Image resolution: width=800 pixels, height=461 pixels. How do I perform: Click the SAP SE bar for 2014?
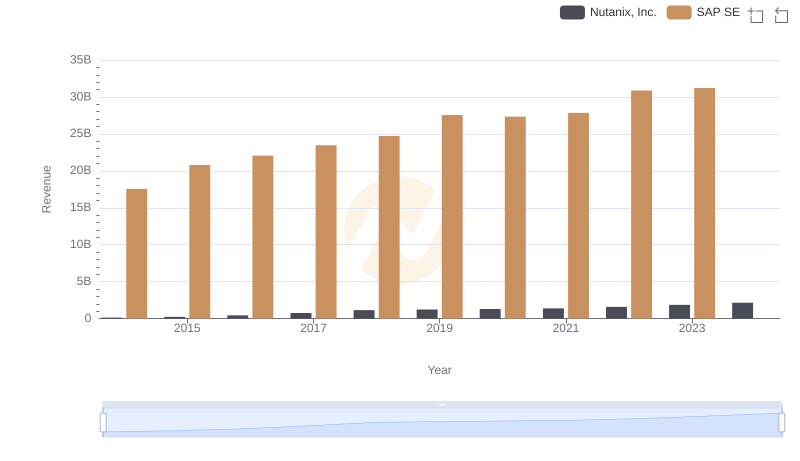click(137, 254)
